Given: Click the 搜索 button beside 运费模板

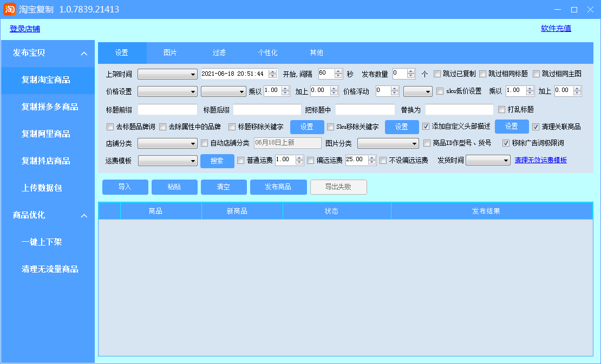Looking at the screenshot, I should tap(217, 161).
